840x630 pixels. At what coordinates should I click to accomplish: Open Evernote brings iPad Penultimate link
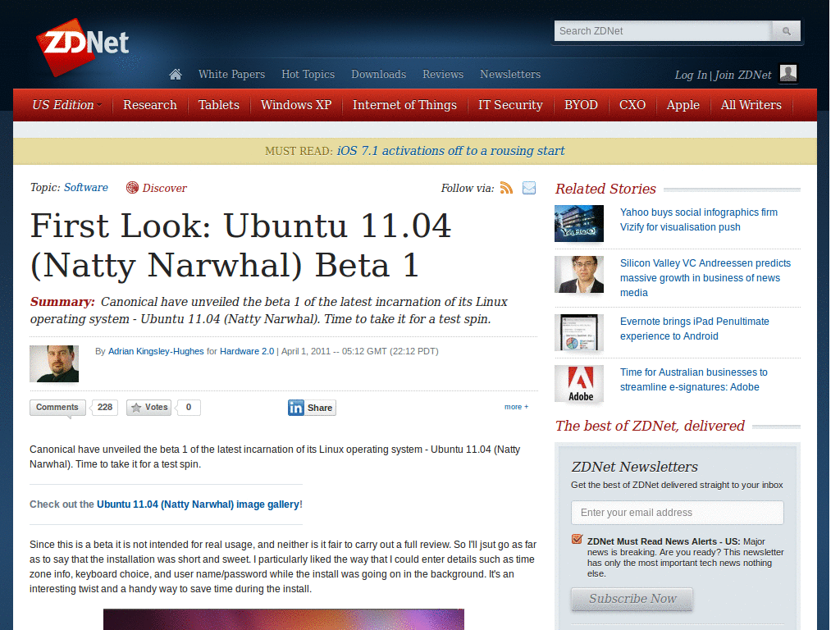coord(694,329)
